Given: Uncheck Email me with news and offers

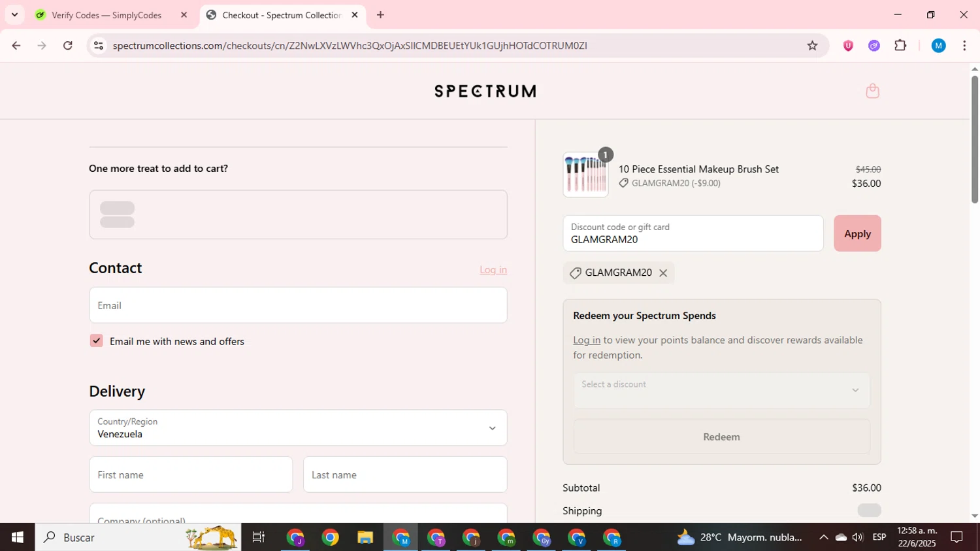Looking at the screenshot, I should (x=96, y=341).
